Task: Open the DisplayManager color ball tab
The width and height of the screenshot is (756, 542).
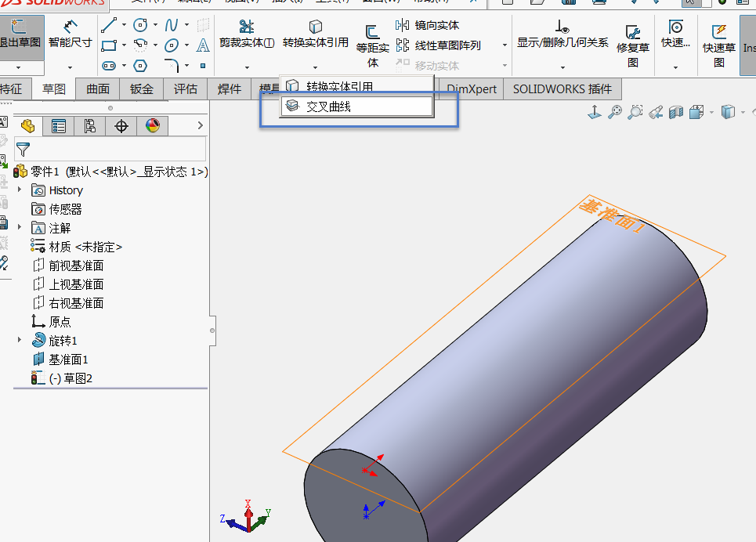Action: (x=152, y=126)
